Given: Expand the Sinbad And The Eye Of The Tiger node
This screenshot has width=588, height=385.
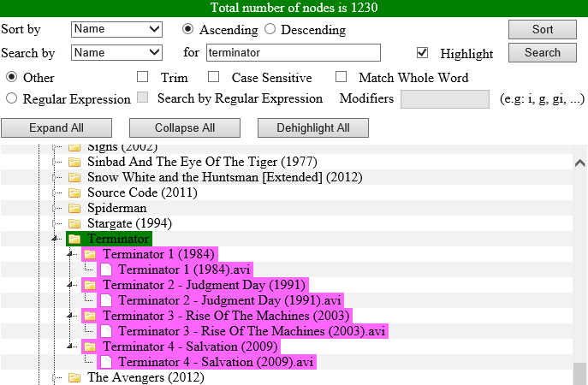Looking at the screenshot, I should pyautogui.click(x=55, y=162).
